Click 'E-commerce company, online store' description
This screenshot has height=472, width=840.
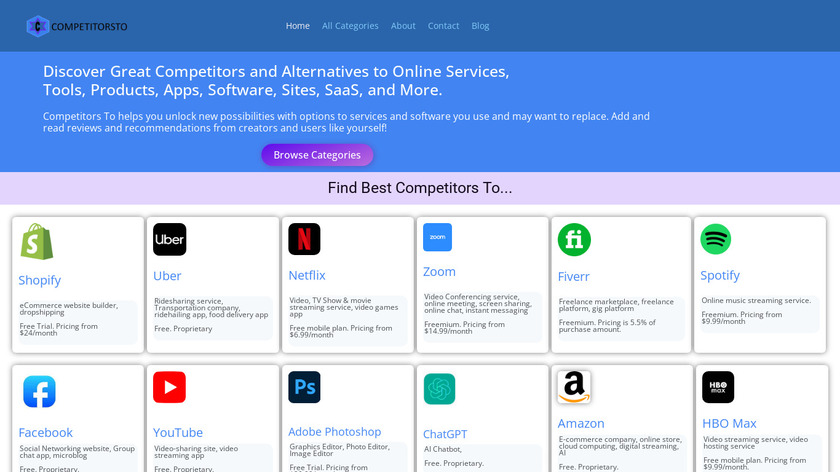(x=620, y=446)
